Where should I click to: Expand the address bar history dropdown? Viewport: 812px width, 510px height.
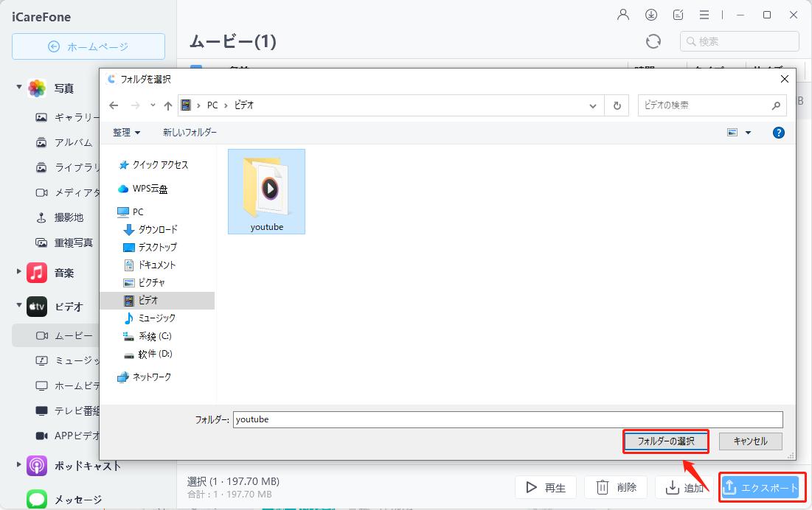point(592,105)
